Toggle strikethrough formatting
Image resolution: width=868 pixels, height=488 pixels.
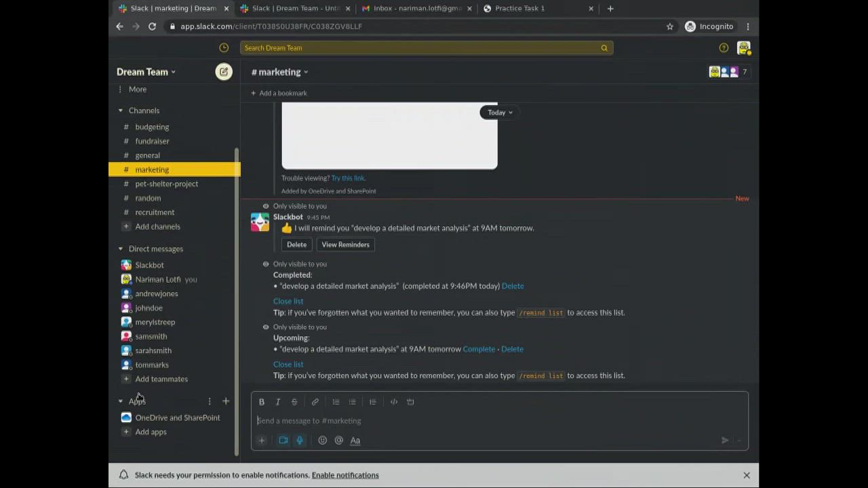pyautogui.click(x=294, y=402)
